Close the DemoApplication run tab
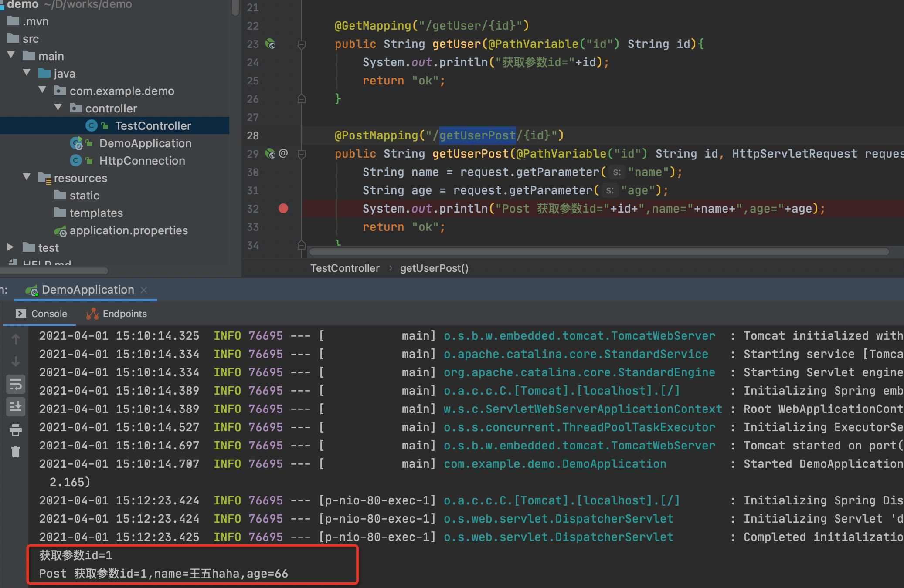This screenshot has width=904, height=588. point(144,290)
